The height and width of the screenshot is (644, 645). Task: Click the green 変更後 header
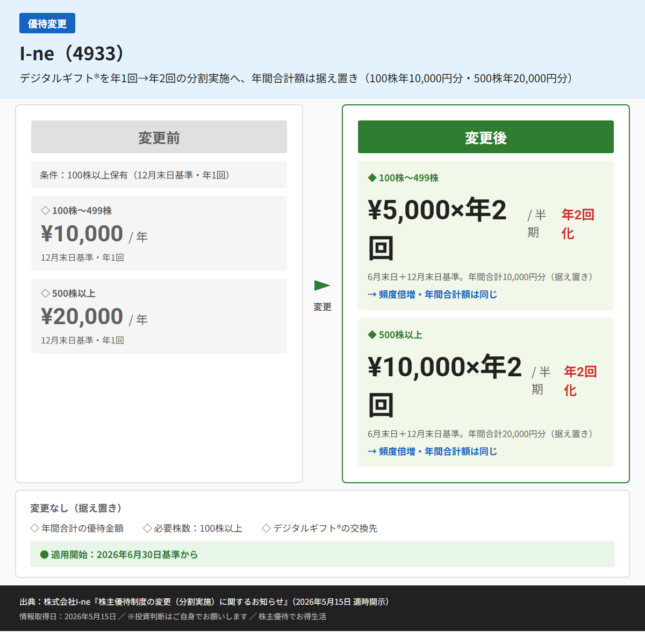coord(486,137)
